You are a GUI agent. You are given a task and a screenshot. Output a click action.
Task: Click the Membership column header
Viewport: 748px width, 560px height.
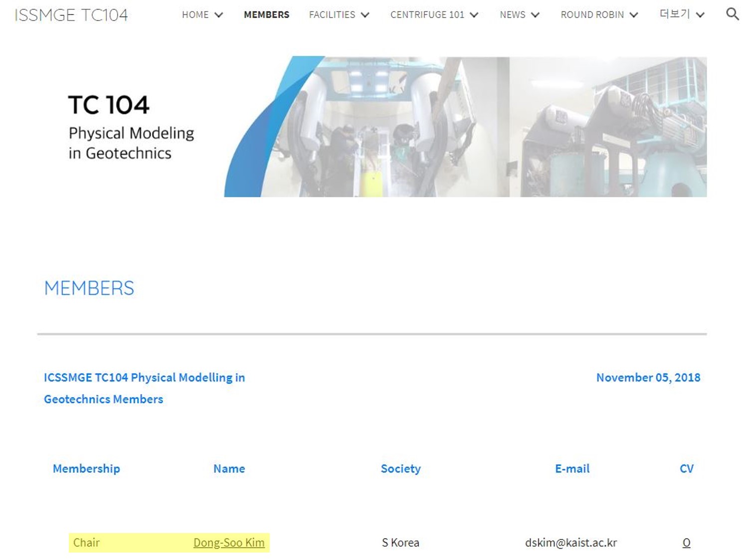86,469
